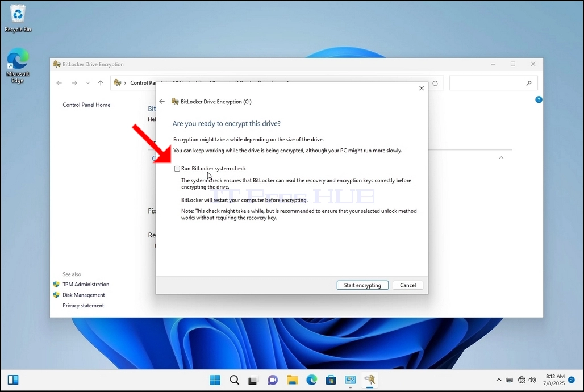Open Microsoft Store from taskbar
This screenshot has height=392, width=584.
point(331,380)
